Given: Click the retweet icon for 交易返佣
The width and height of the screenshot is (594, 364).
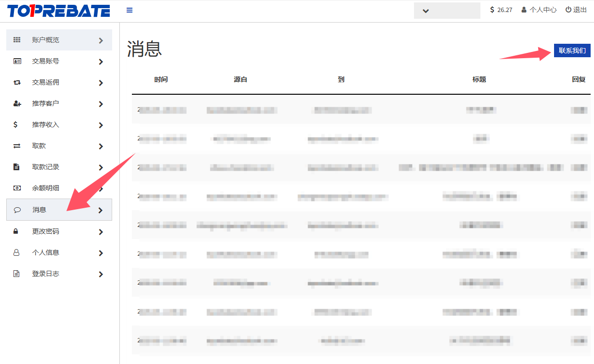Looking at the screenshot, I should [x=17, y=82].
